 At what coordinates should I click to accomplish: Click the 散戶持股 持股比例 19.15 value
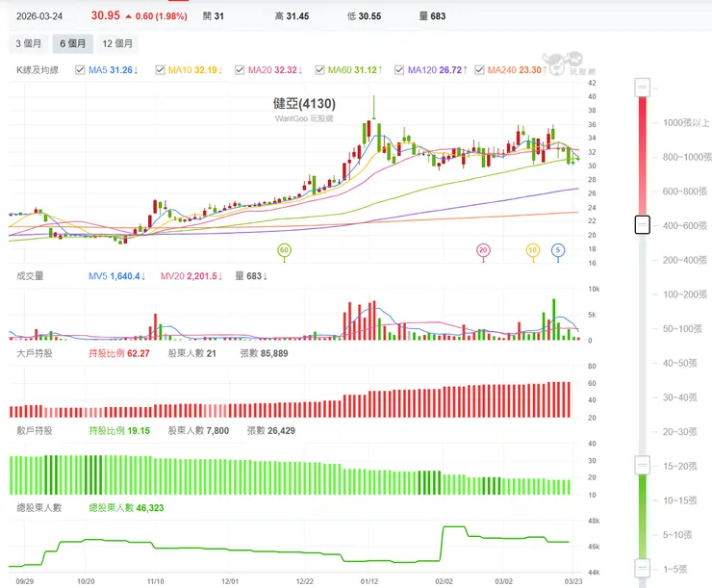click(x=119, y=430)
